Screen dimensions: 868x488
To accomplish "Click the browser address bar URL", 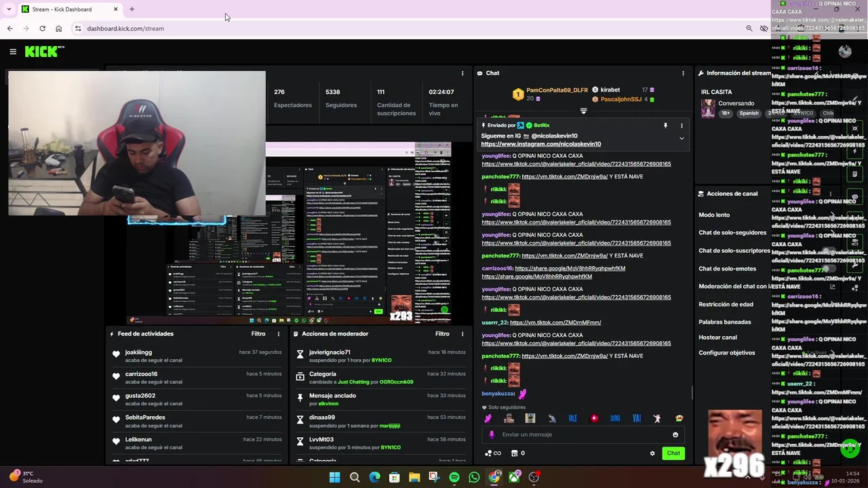I will pyautogui.click(x=125, y=28).
